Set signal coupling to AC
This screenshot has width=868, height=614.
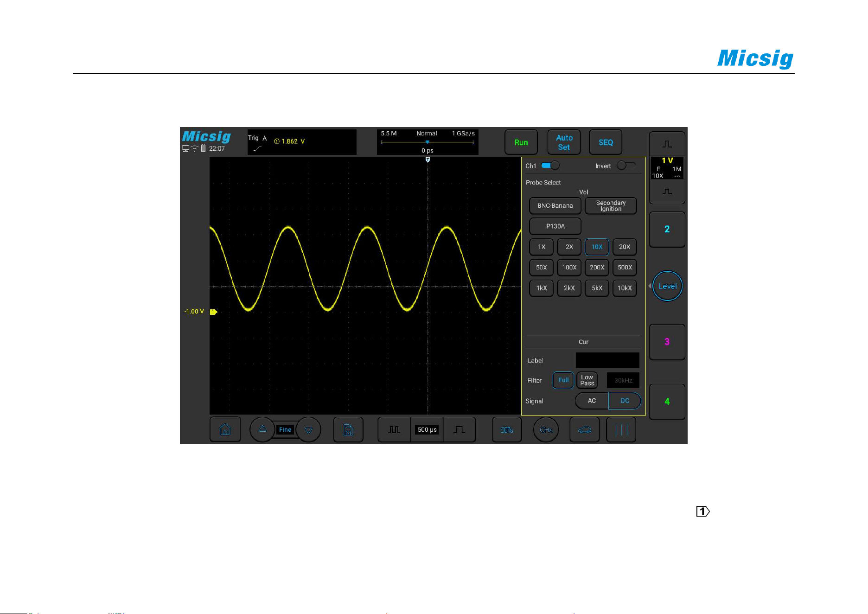(592, 401)
